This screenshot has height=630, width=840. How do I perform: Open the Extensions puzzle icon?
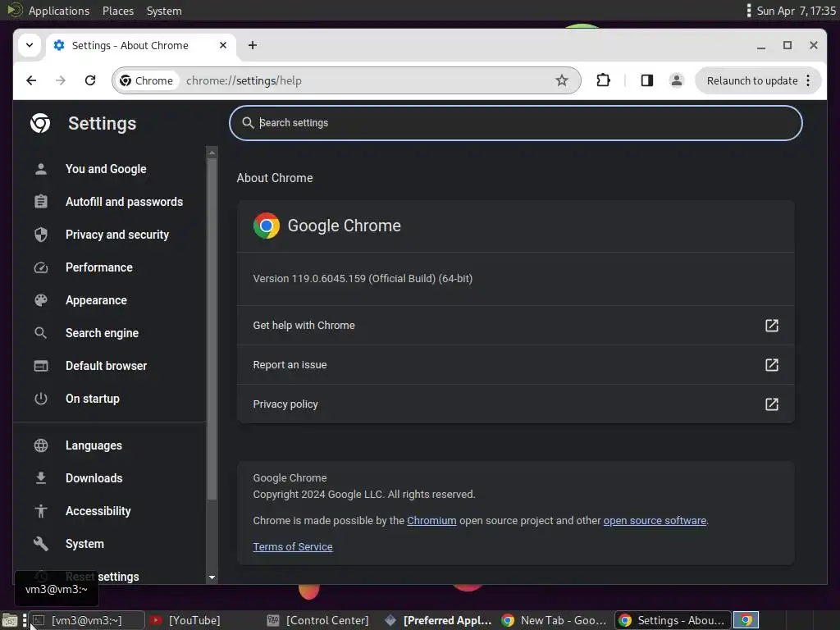pos(603,80)
